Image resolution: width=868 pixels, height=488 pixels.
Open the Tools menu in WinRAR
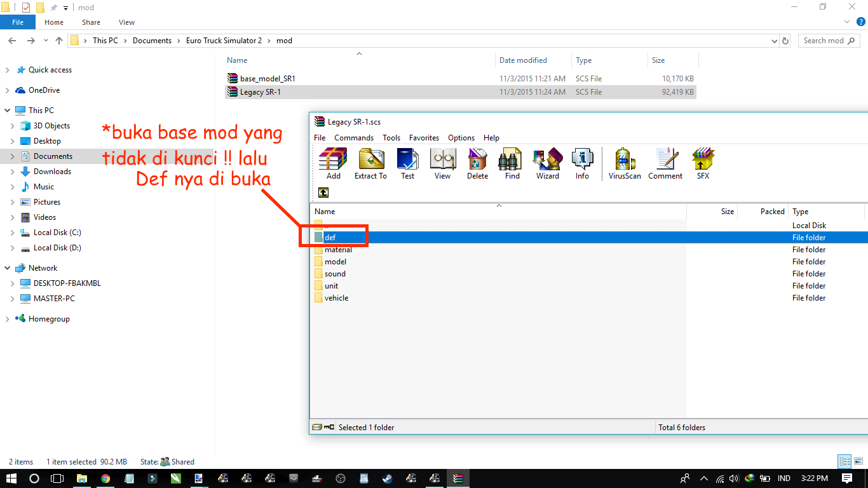(391, 137)
